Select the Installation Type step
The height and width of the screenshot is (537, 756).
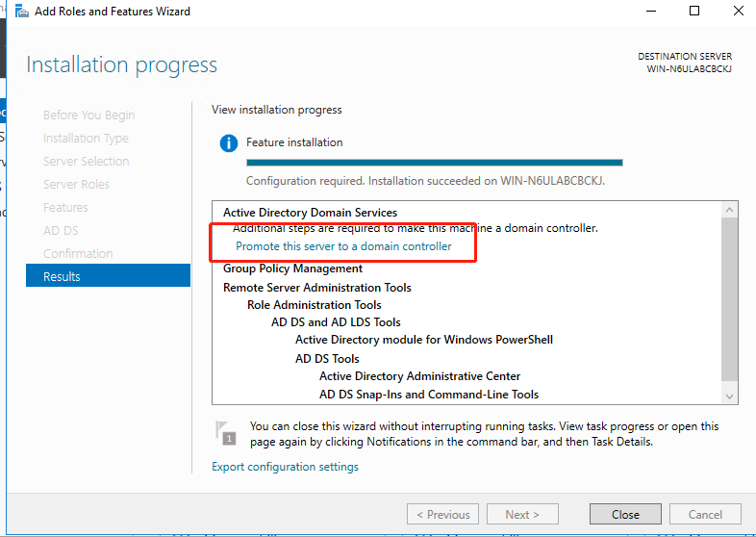point(86,139)
